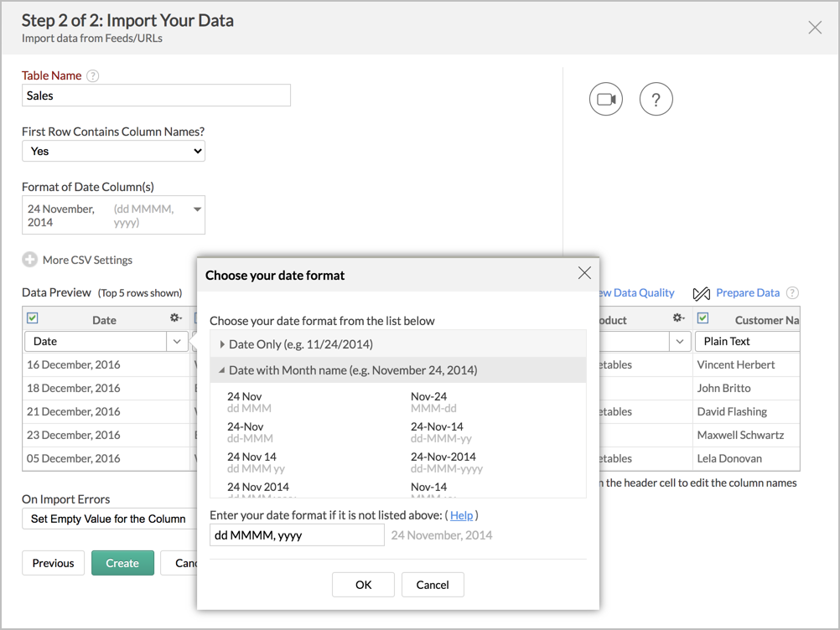Click the Date column header name
This screenshot has height=630, width=840.
tap(104, 320)
